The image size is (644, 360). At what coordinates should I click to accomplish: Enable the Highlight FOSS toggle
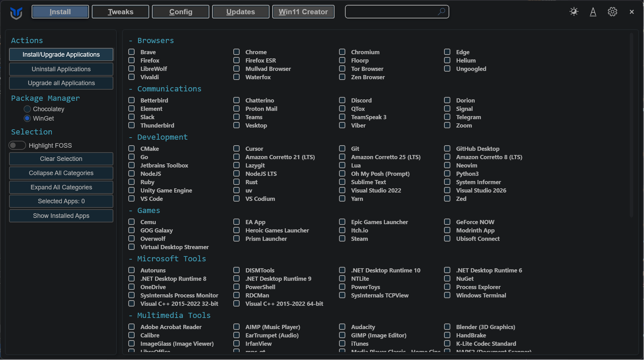17,145
